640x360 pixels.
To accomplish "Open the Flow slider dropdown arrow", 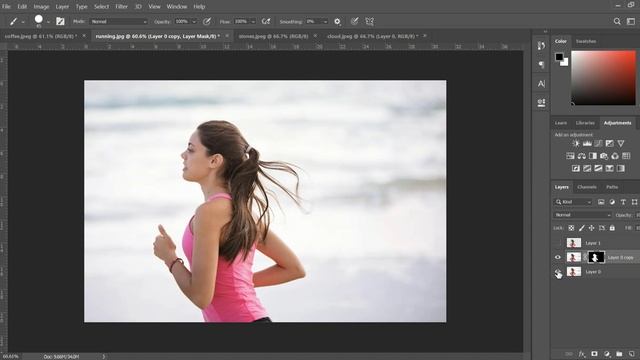I will pyautogui.click(x=253, y=22).
